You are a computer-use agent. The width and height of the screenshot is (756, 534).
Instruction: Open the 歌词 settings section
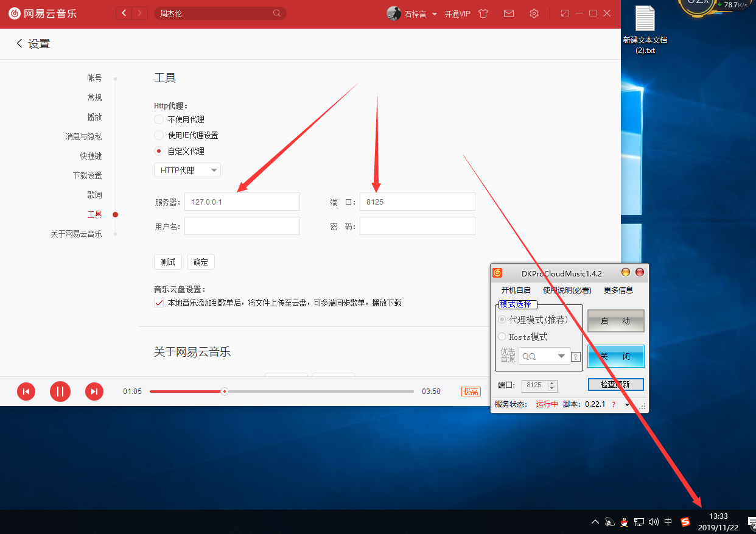click(94, 195)
